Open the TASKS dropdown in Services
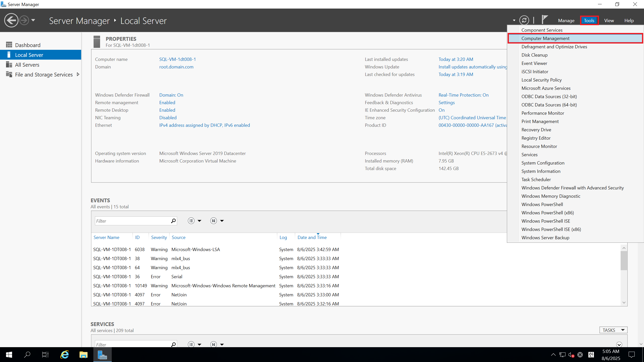 click(613, 330)
